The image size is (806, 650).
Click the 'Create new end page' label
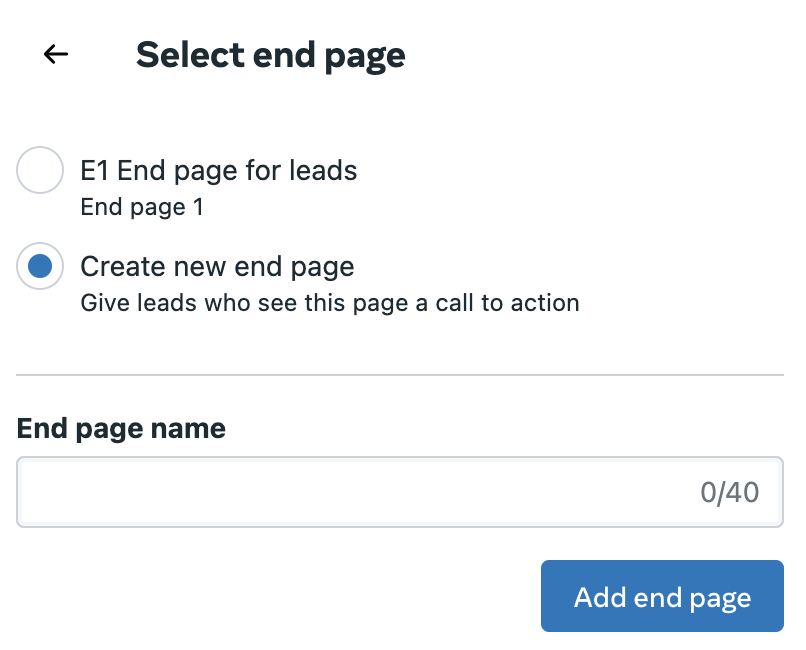coord(217,266)
